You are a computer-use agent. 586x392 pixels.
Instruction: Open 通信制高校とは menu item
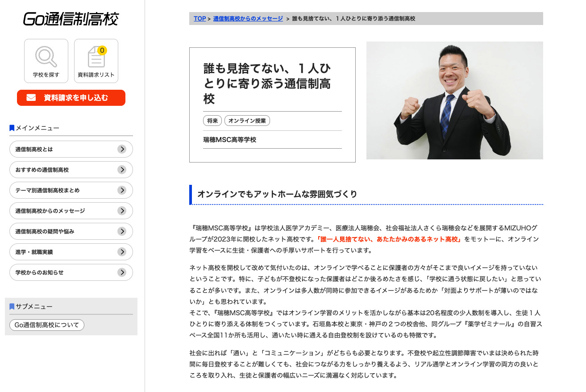pyautogui.click(x=71, y=149)
